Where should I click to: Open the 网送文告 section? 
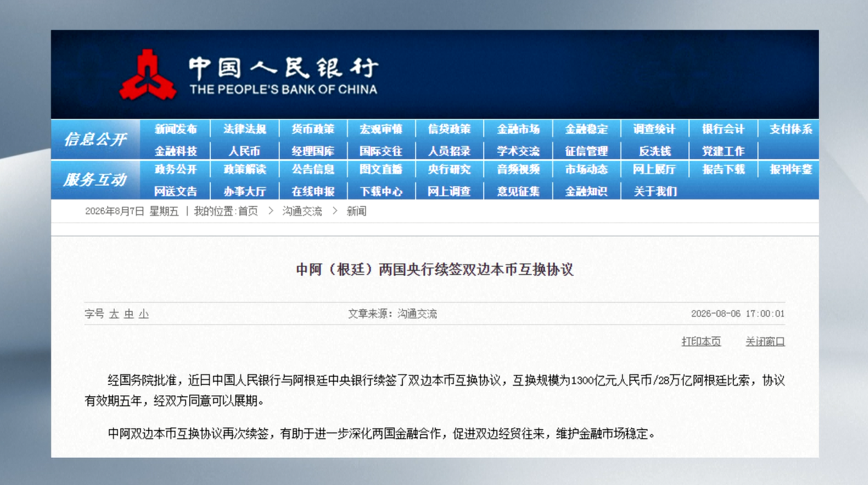[x=176, y=191]
